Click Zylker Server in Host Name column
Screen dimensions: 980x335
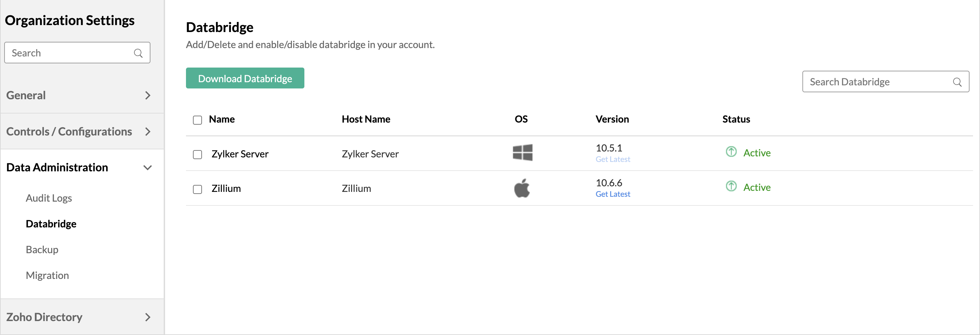(370, 154)
